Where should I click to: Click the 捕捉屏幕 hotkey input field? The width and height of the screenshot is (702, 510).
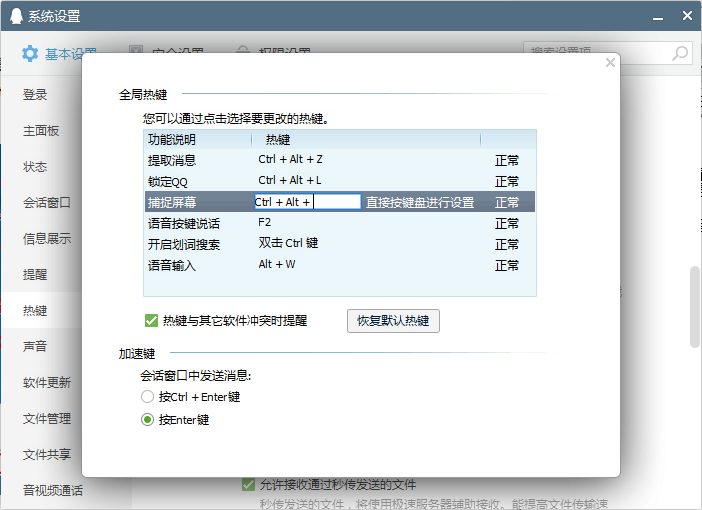tap(307, 202)
